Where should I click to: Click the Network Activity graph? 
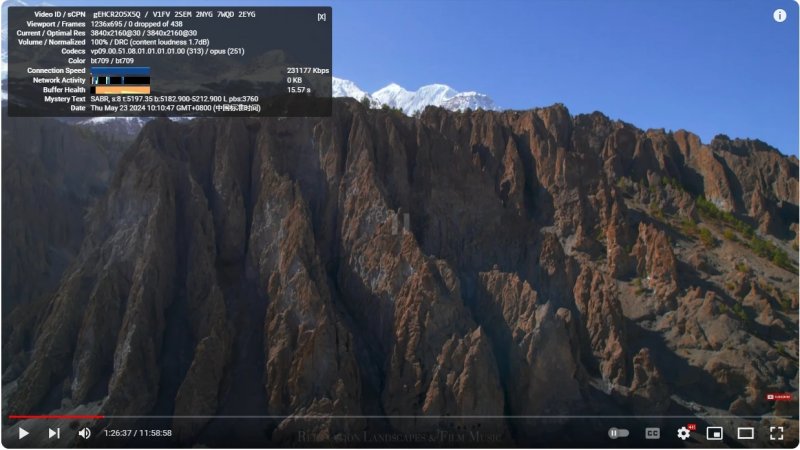click(x=120, y=80)
